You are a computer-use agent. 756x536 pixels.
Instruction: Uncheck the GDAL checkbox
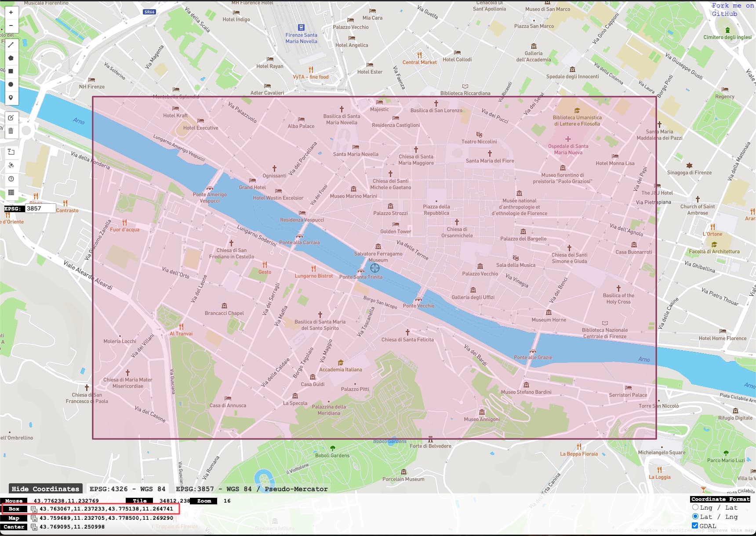695,526
